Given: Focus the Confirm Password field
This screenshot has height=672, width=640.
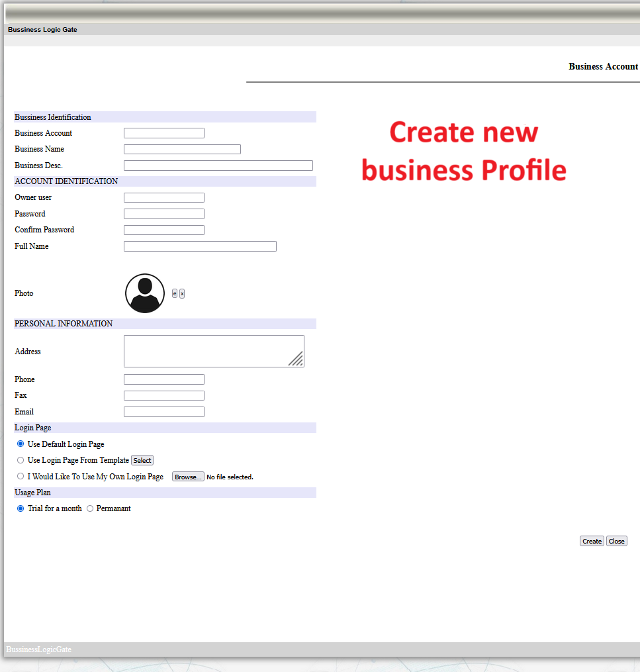Looking at the screenshot, I should click(163, 230).
